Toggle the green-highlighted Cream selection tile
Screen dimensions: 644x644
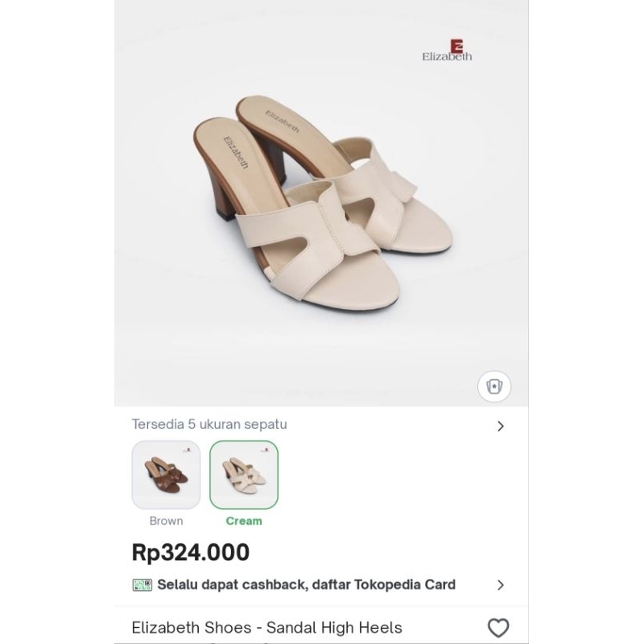click(x=245, y=475)
